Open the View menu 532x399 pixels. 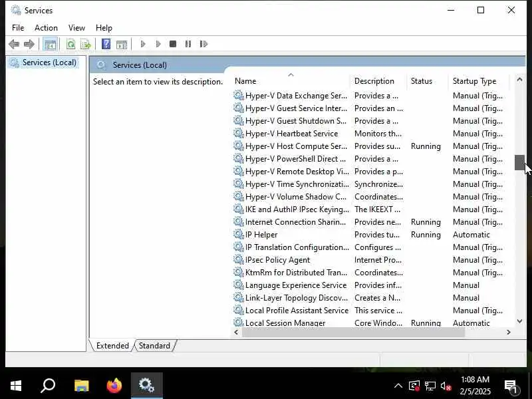point(76,28)
